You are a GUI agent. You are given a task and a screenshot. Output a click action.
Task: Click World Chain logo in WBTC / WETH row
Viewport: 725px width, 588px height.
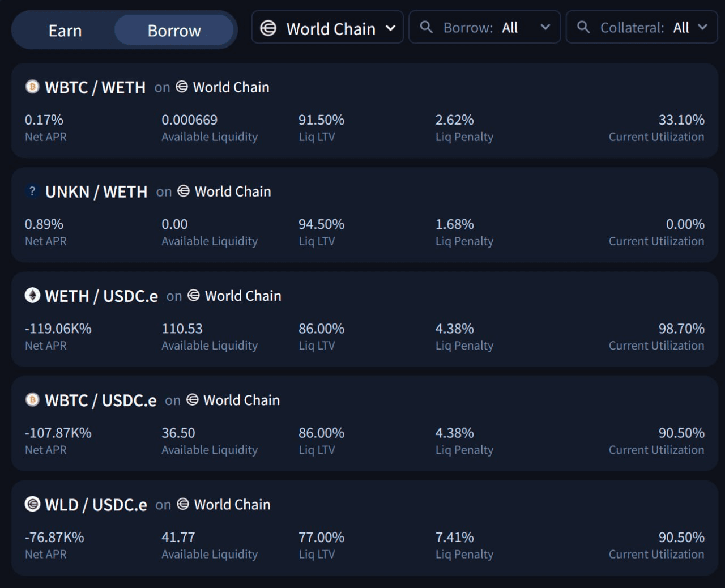(182, 87)
